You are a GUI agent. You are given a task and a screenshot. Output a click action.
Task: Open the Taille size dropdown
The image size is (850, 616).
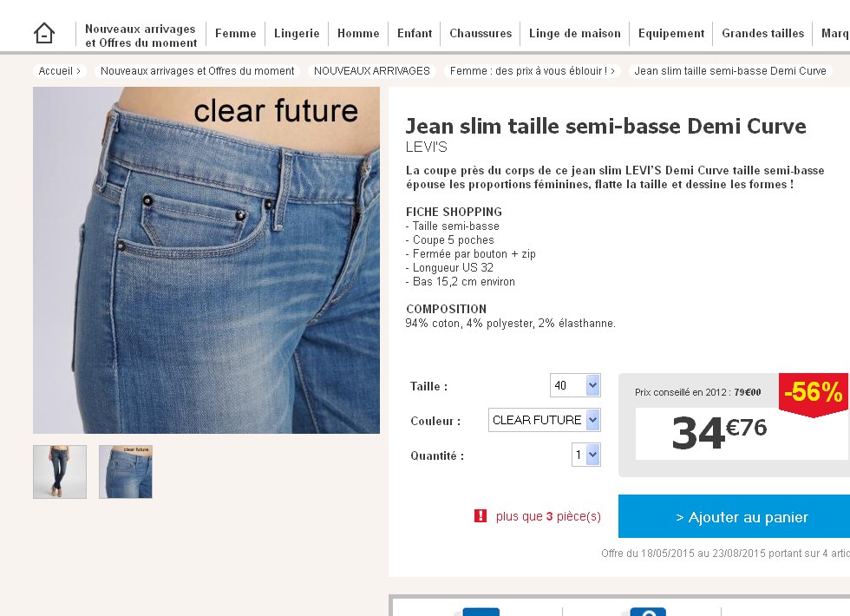pos(575,385)
